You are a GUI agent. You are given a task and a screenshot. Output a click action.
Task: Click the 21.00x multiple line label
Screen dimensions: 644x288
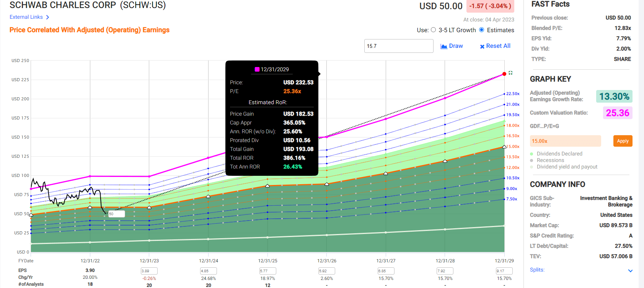[x=513, y=104]
